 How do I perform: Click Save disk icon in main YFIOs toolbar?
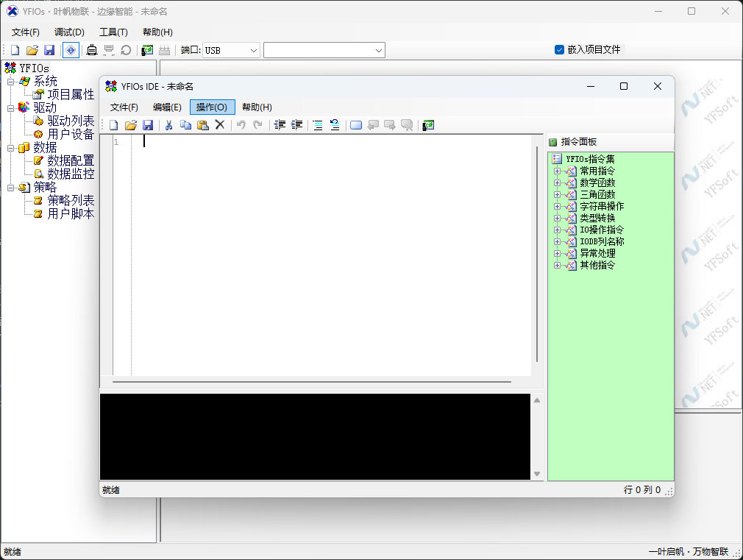pyautogui.click(x=49, y=50)
